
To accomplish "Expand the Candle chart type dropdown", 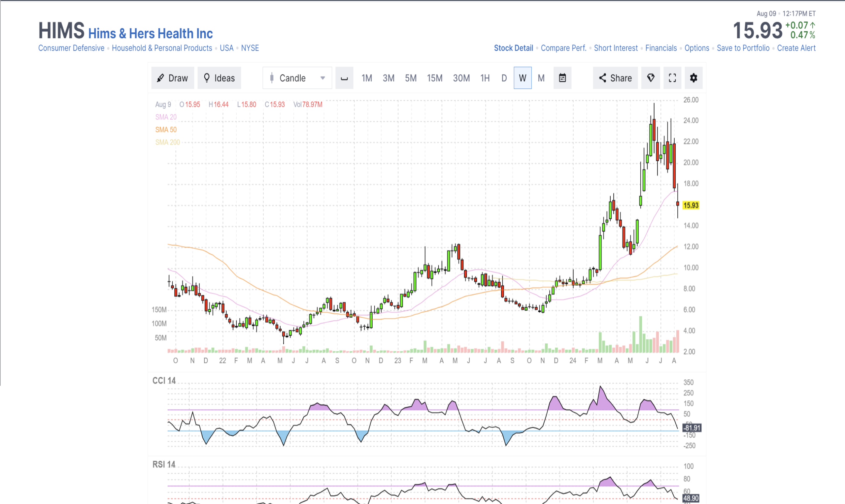I will [297, 78].
